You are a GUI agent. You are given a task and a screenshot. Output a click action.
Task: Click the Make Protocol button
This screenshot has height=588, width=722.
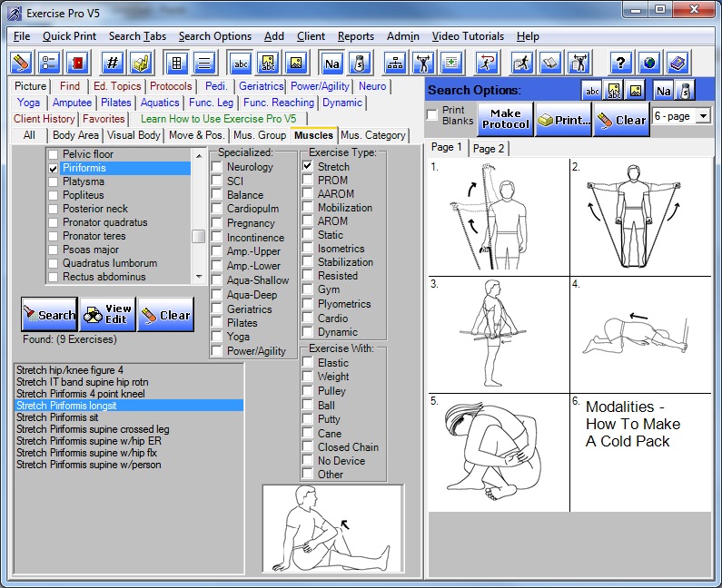coord(505,119)
